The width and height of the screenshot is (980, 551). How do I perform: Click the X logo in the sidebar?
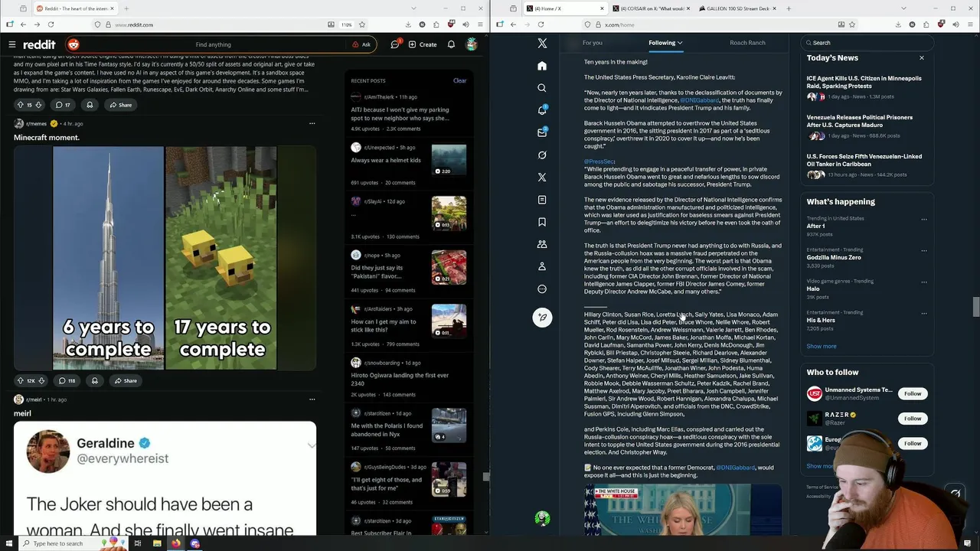point(542,44)
